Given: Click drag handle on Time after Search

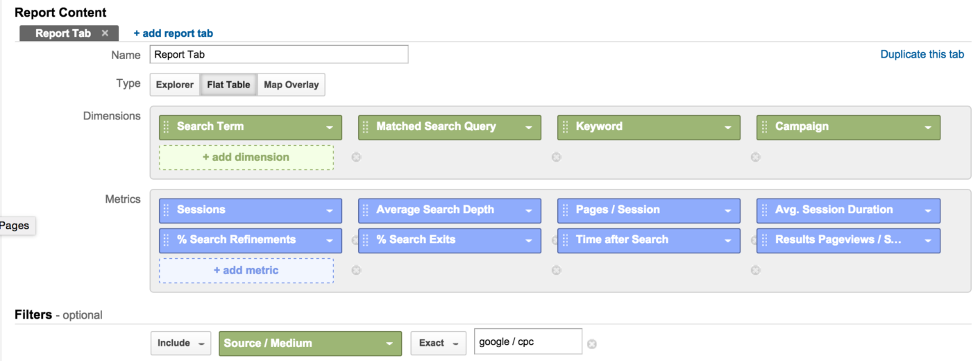Looking at the screenshot, I should click(565, 240).
